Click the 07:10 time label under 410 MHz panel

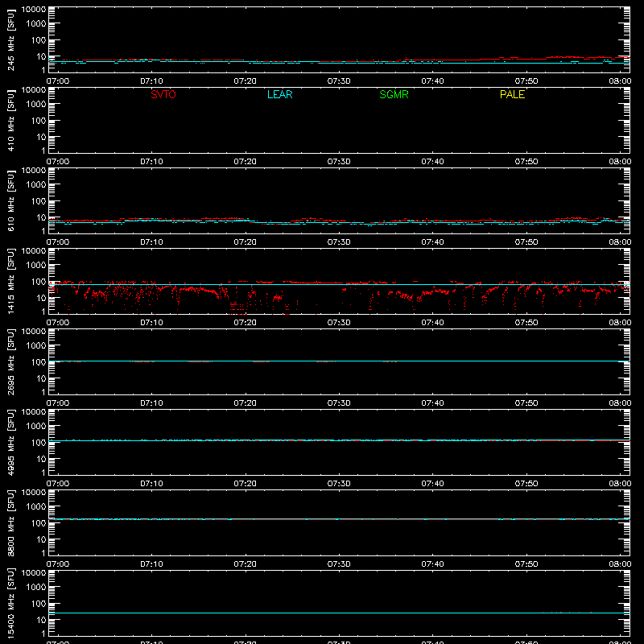[x=151, y=162]
